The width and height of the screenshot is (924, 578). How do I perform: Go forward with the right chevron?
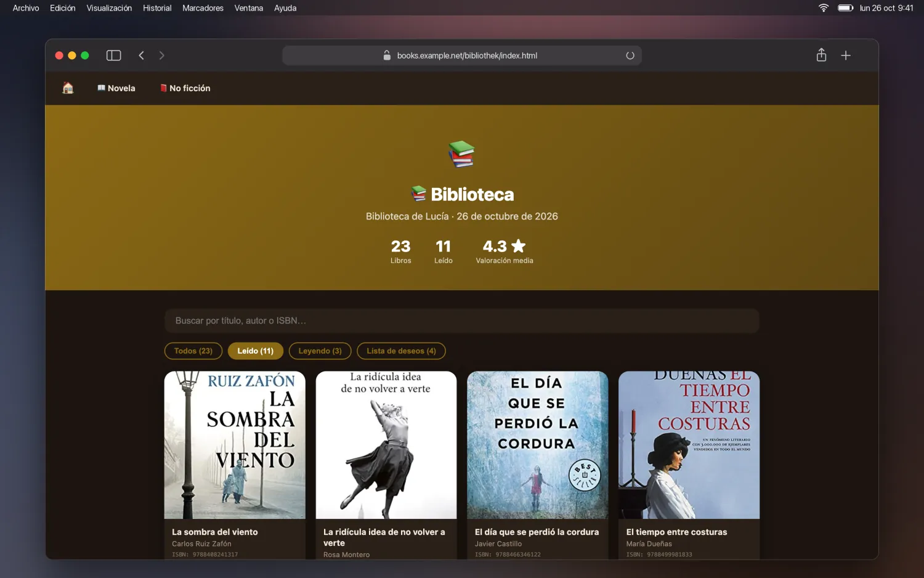161,55
